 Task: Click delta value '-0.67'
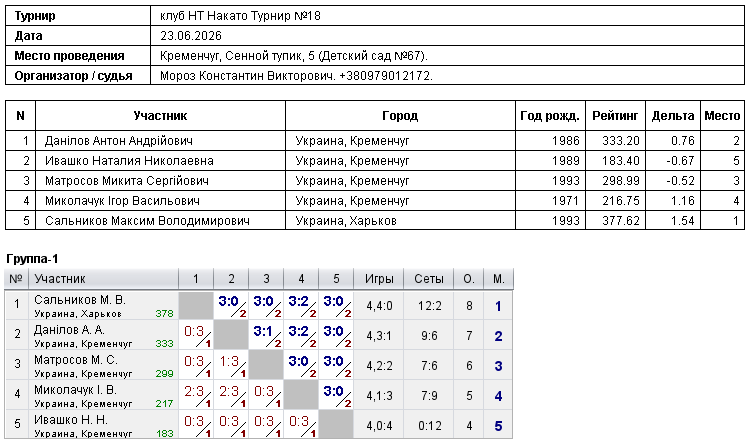[680, 161]
